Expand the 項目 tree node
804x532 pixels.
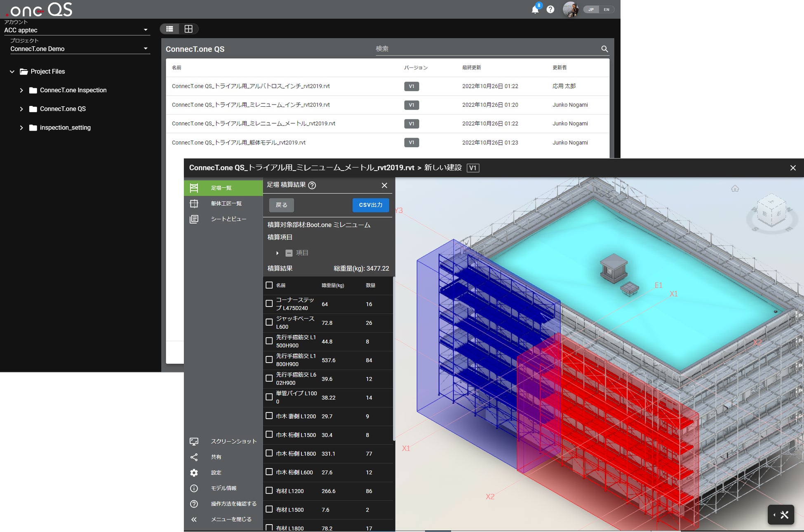click(x=277, y=253)
